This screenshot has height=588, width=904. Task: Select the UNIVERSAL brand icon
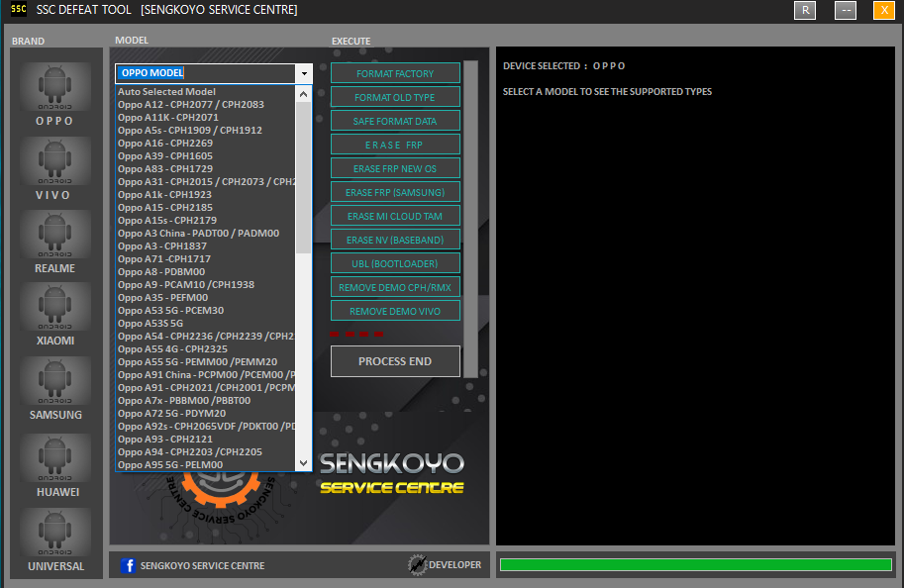click(55, 533)
